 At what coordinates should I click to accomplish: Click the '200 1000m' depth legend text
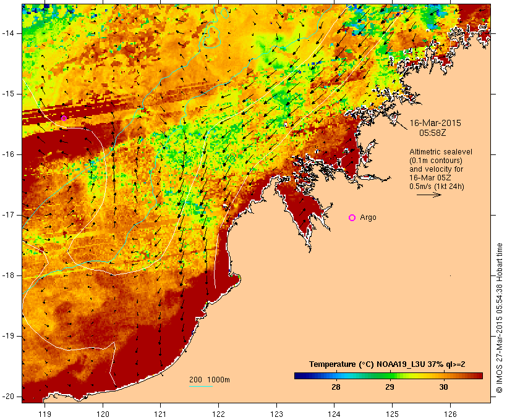[x=210, y=380]
